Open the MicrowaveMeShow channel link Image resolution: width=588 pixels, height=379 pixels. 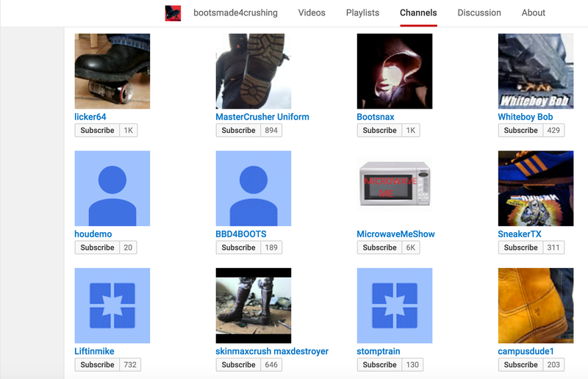click(x=395, y=234)
